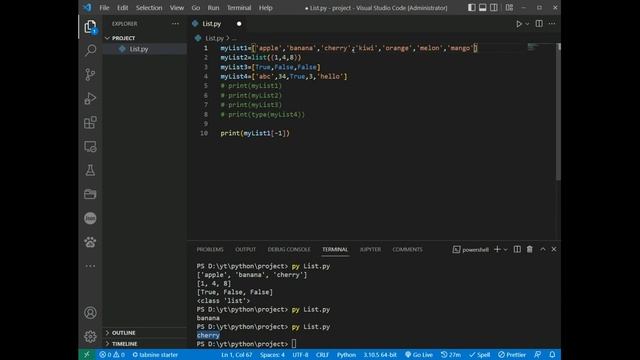
Task: Click the tabnine starter status item
Action: [155, 355]
